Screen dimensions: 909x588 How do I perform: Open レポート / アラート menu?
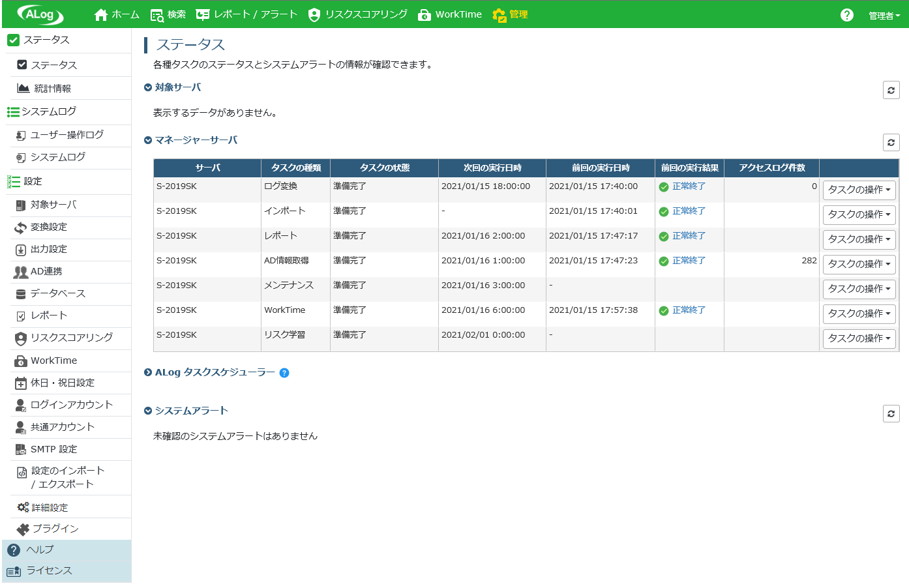[247, 14]
